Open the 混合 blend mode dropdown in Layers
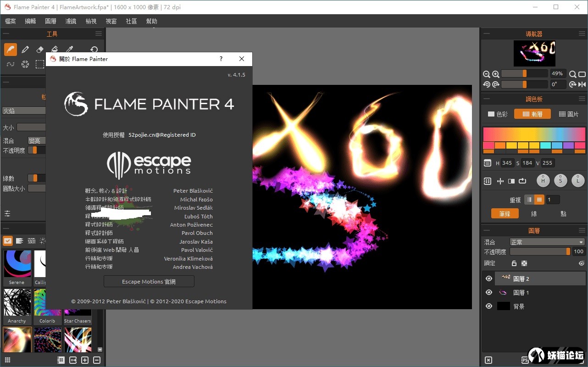Screen dimensions: 588x367 (x=547, y=242)
